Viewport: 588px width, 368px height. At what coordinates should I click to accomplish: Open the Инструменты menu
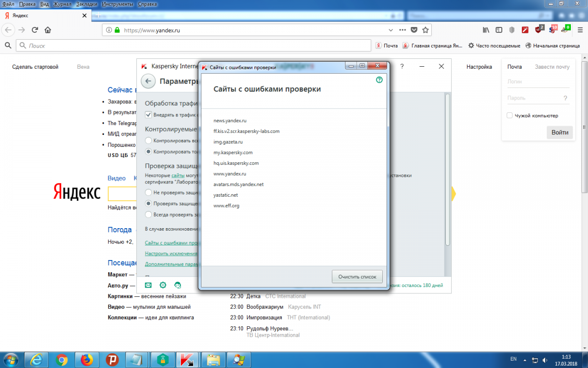pyautogui.click(x=118, y=4)
